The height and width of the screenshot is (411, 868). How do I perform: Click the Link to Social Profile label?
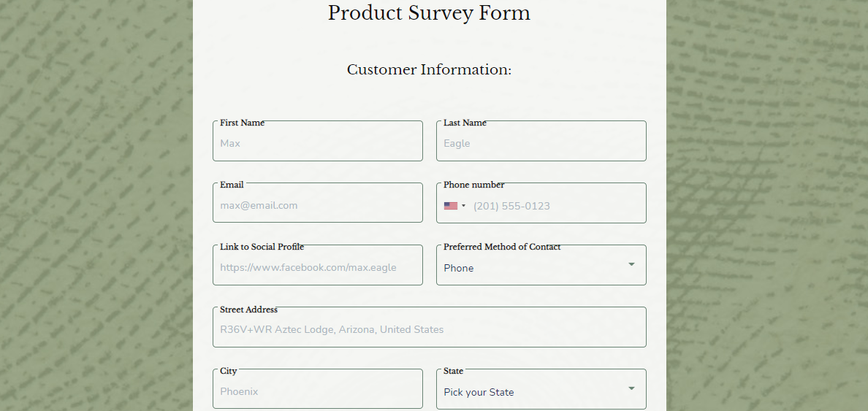coord(262,247)
